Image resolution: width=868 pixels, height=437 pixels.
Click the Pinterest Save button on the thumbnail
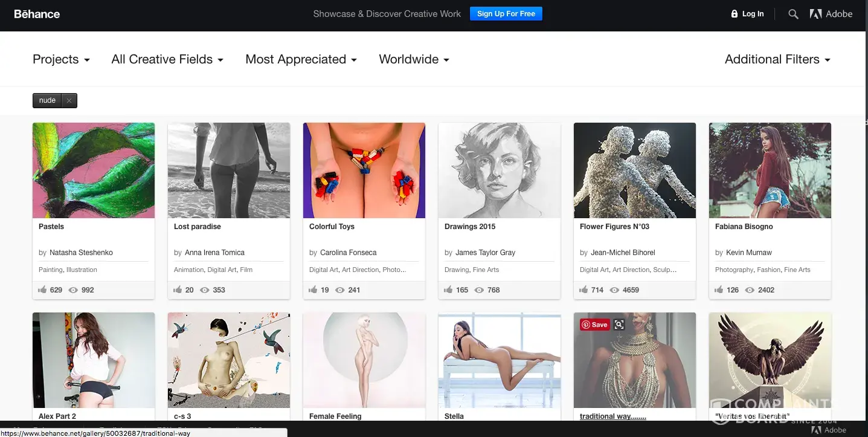pyautogui.click(x=594, y=325)
